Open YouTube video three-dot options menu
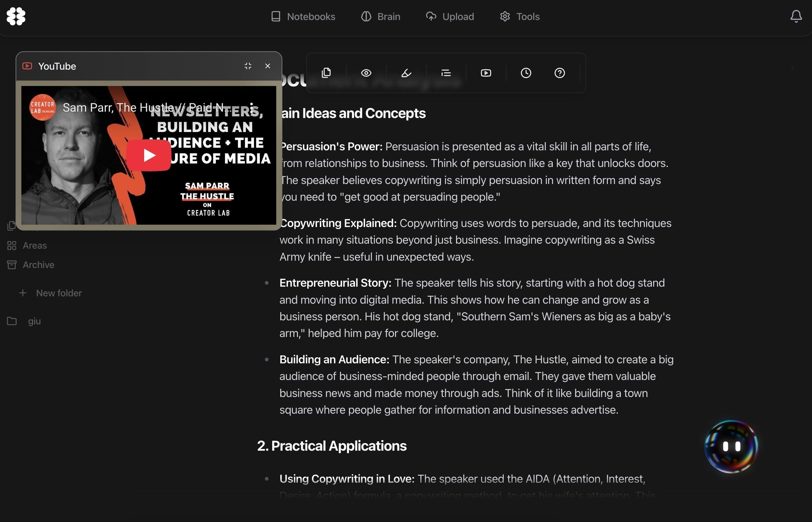This screenshot has width=812, height=522. tap(252, 108)
